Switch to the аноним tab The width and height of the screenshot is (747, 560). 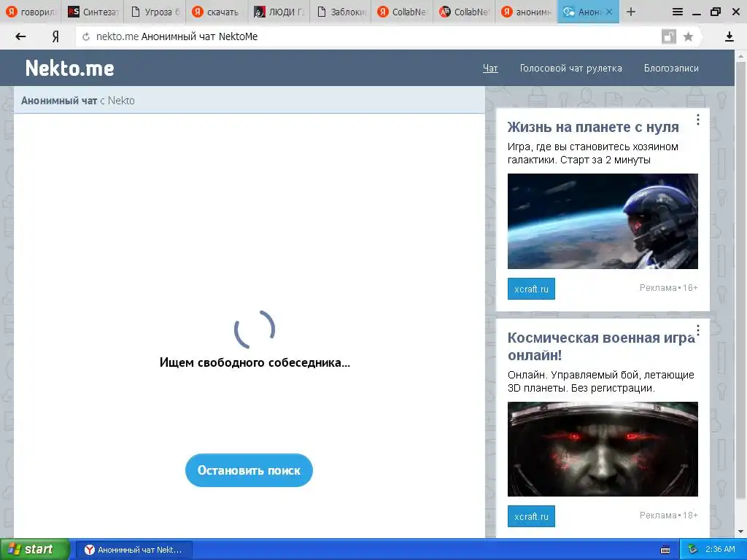527,12
